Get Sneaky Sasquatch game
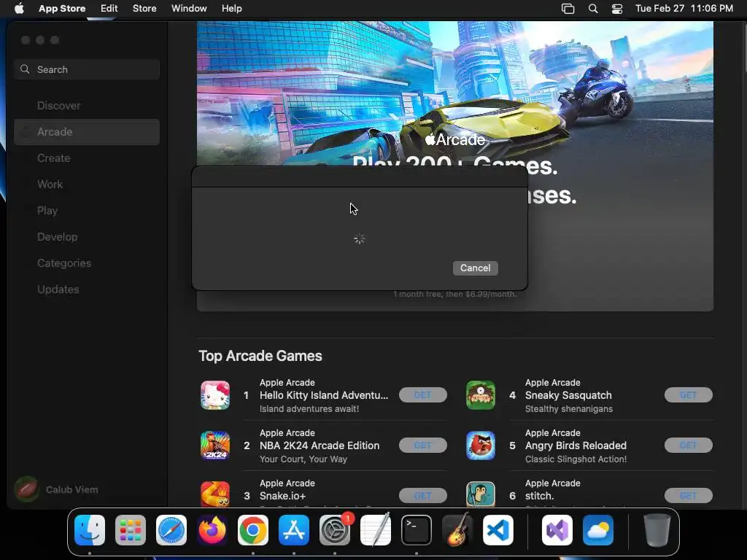The height and width of the screenshot is (560, 747). (x=689, y=394)
